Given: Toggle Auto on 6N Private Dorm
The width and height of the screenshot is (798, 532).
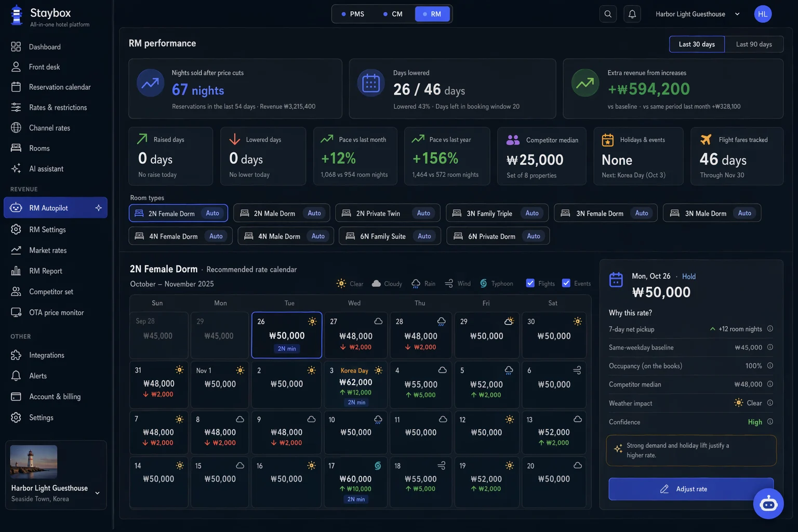Looking at the screenshot, I should coord(534,236).
